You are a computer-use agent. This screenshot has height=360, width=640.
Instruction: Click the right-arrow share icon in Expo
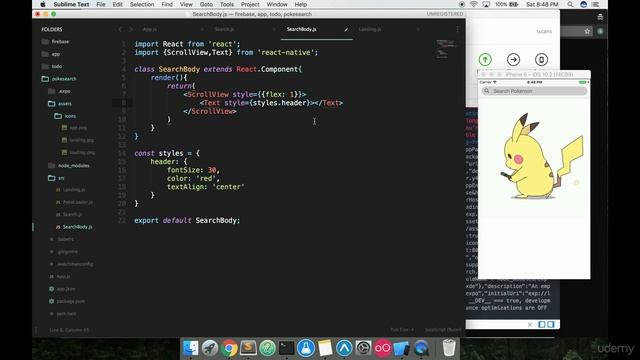(x=513, y=60)
